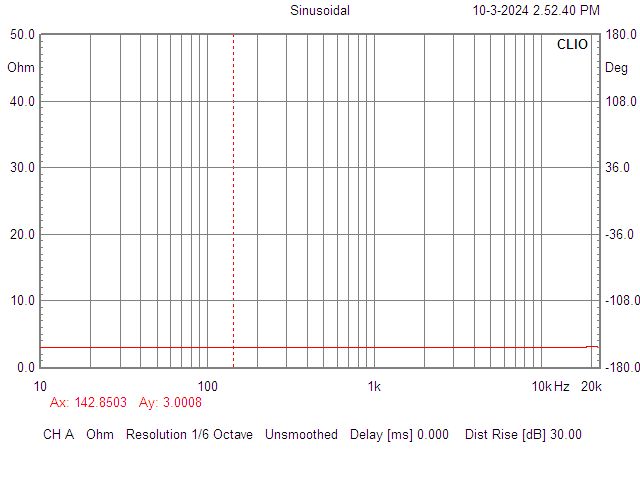Click the date and time stamp
Screen dimensions: 640x480
[x=536, y=11]
